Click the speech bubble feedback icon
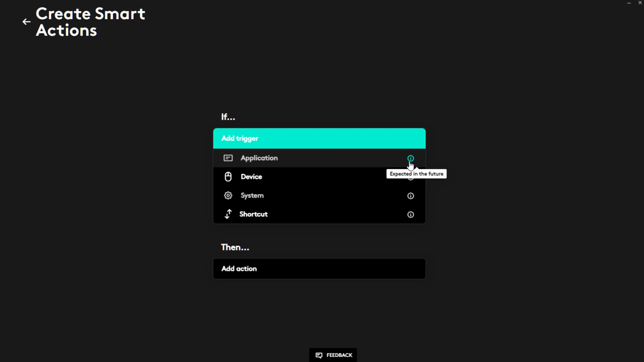 [x=319, y=355]
